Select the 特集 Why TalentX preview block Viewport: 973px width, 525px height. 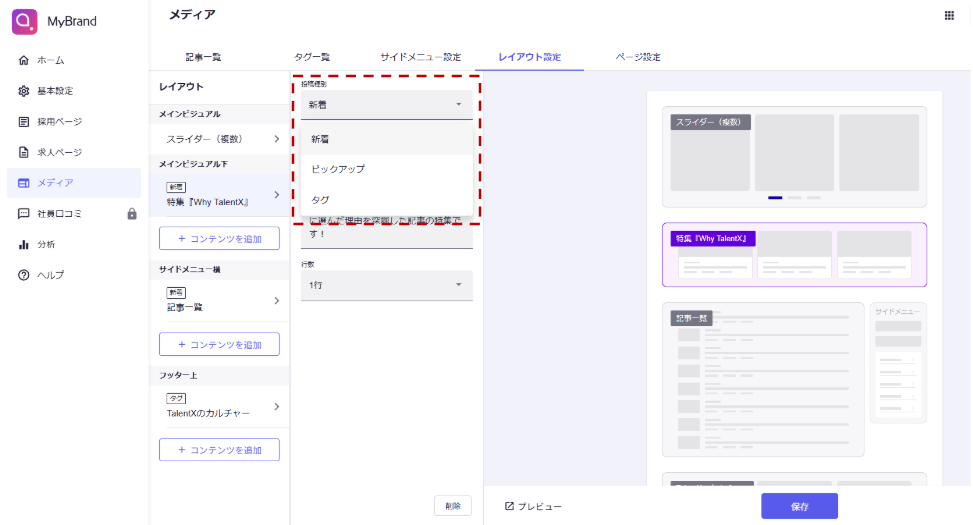coord(794,254)
